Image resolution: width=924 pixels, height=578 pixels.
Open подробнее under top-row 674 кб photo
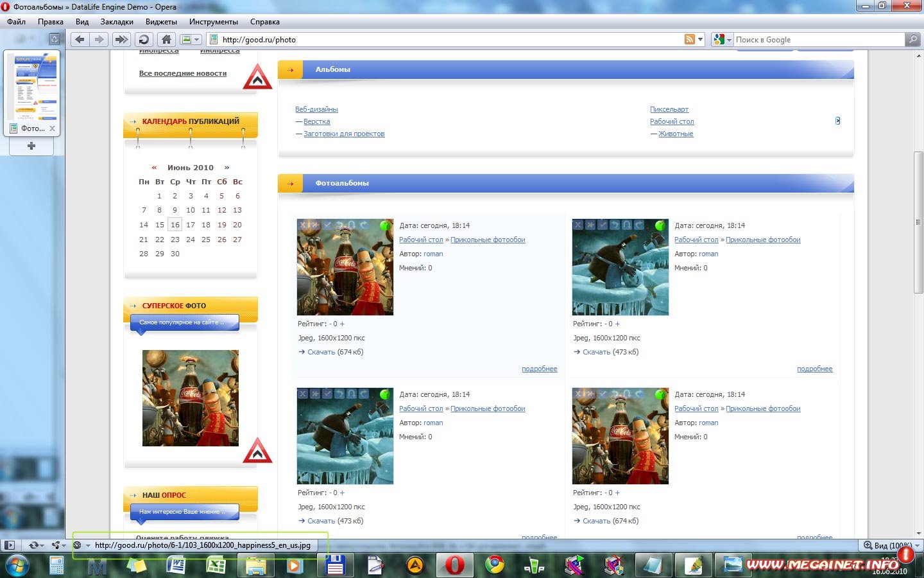tap(540, 369)
